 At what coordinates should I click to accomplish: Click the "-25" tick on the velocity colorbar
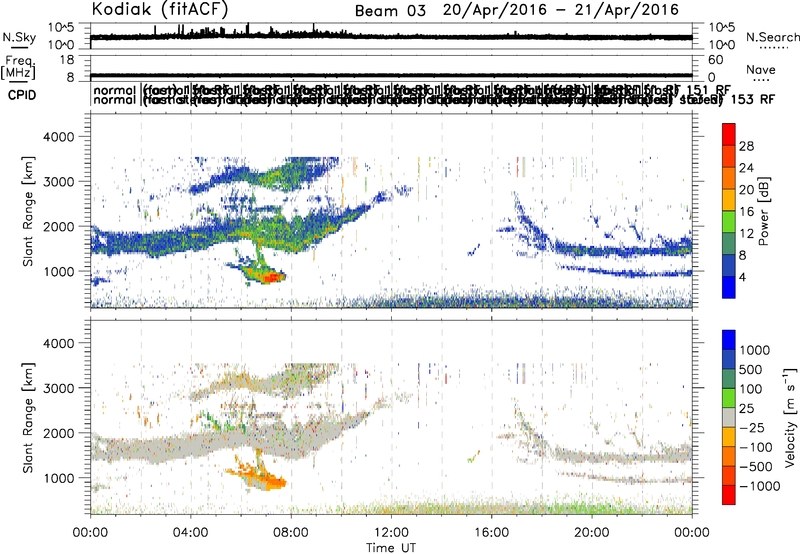click(752, 427)
